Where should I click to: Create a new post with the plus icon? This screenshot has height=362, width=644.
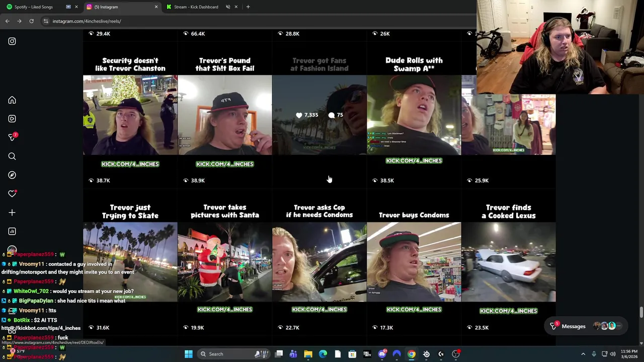[12, 213]
